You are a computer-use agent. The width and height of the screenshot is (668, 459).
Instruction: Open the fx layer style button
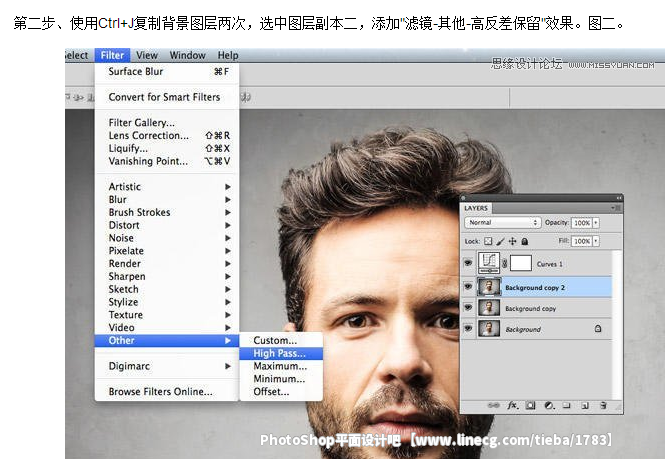(513, 405)
